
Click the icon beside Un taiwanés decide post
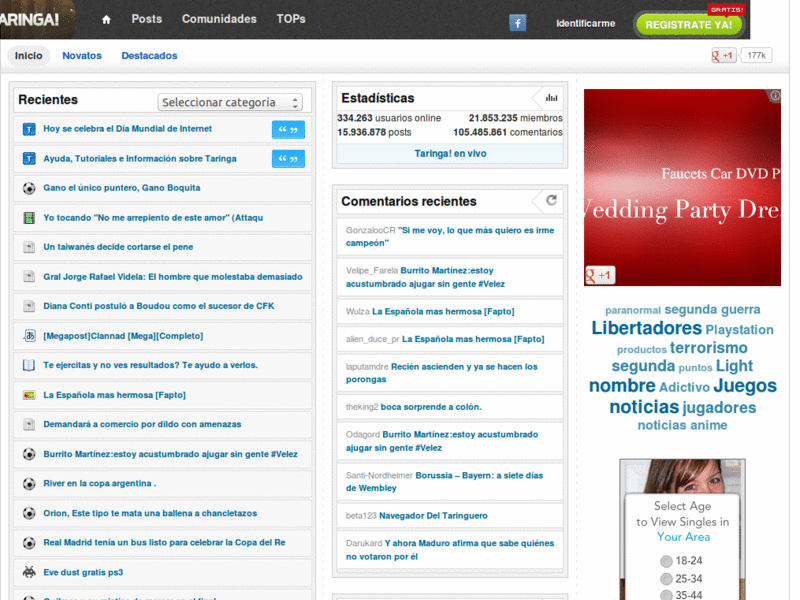[29, 247]
